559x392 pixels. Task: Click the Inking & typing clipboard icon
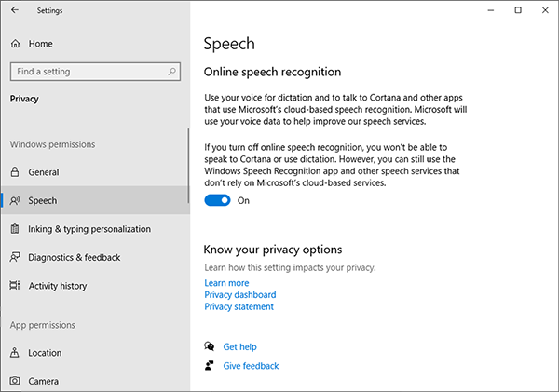[16, 229]
